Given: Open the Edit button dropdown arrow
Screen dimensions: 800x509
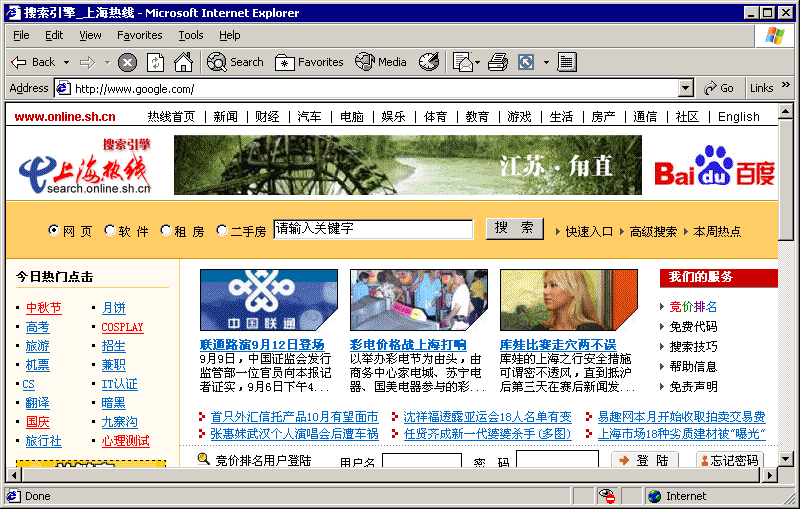Looking at the screenshot, I should pyautogui.click(x=546, y=62).
